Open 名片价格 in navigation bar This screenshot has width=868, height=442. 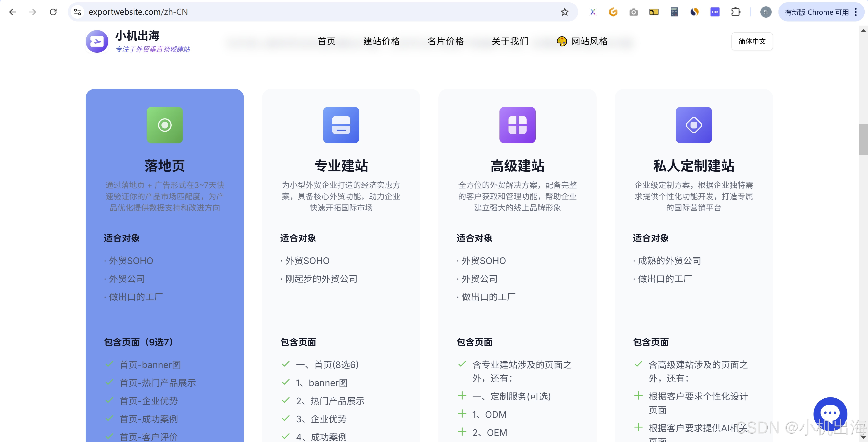(x=445, y=41)
